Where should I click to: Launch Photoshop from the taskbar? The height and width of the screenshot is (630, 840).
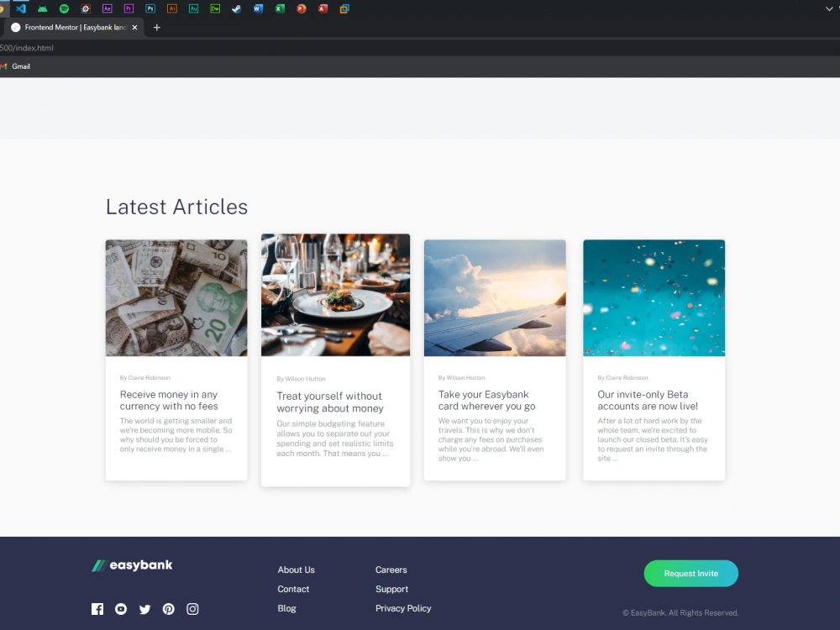pos(150,8)
